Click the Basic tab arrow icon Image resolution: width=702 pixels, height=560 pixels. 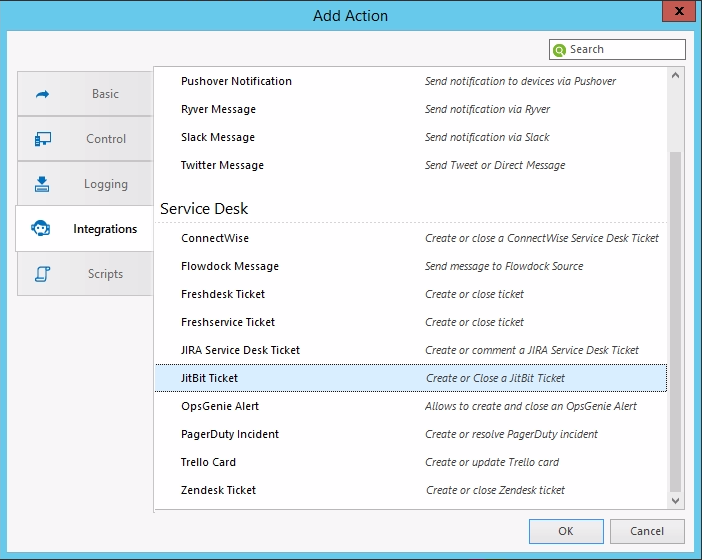tap(43, 94)
